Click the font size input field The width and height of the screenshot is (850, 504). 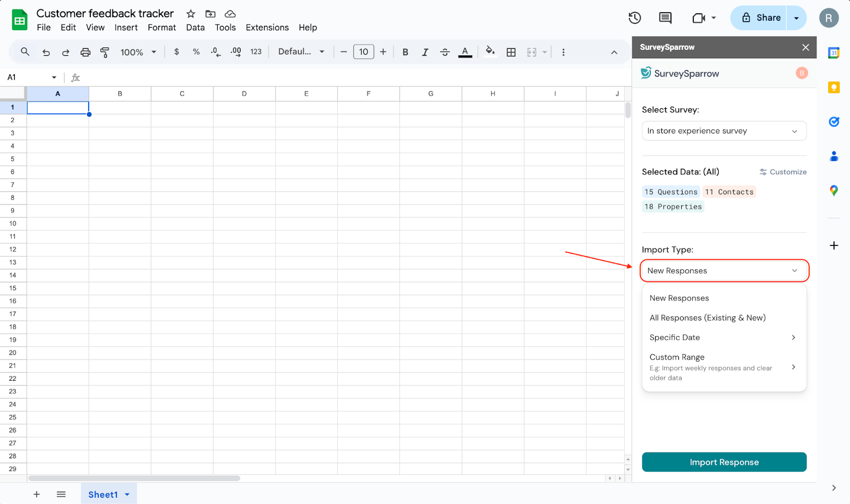(x=363, y=52)
